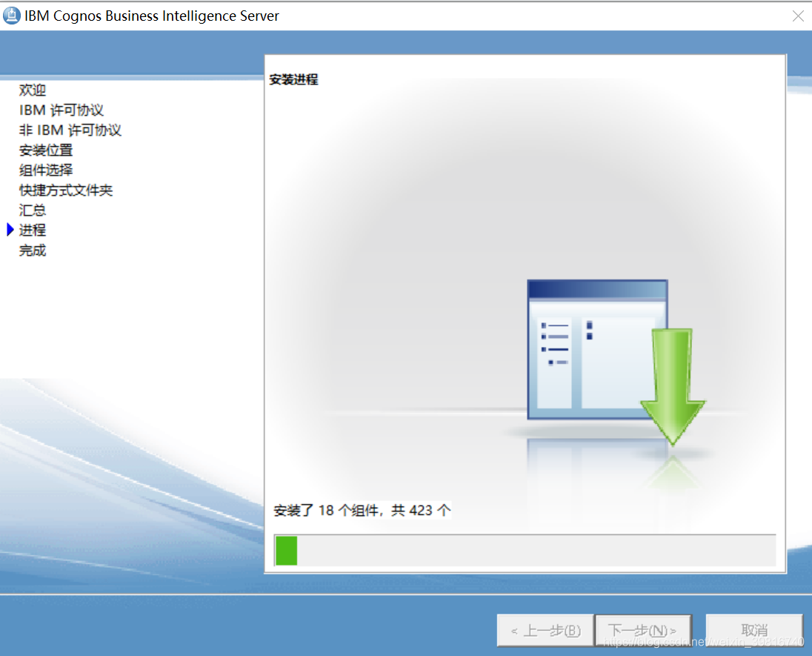Select the 欢迎 step in the sidebar

(33, 90)
